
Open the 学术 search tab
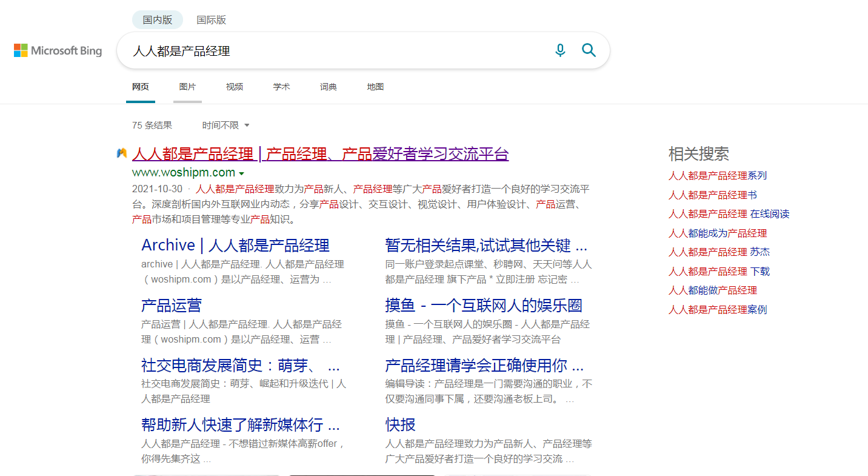[281, 87]
